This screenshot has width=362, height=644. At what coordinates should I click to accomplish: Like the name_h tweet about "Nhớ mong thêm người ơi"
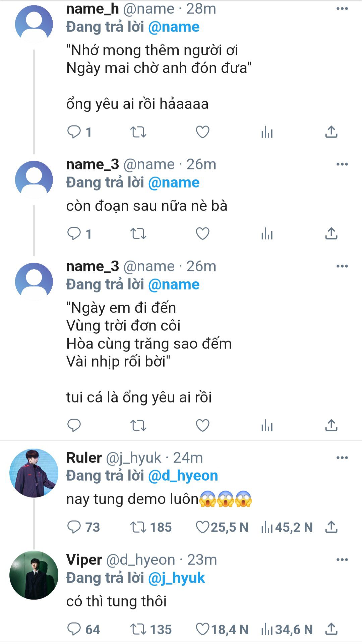point(202,132)
